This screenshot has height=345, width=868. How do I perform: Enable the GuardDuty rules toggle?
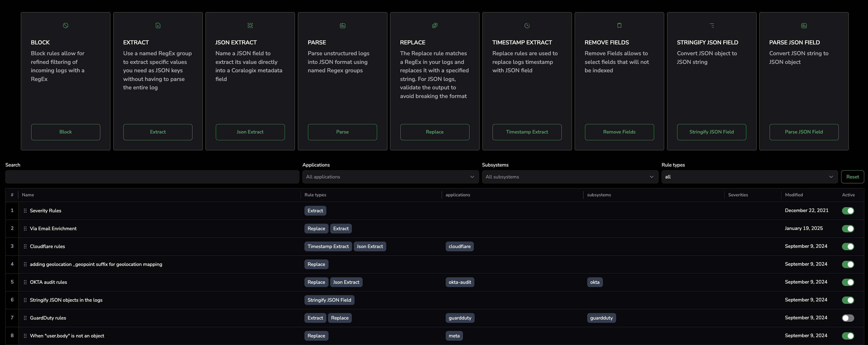(x=848, y=318)
